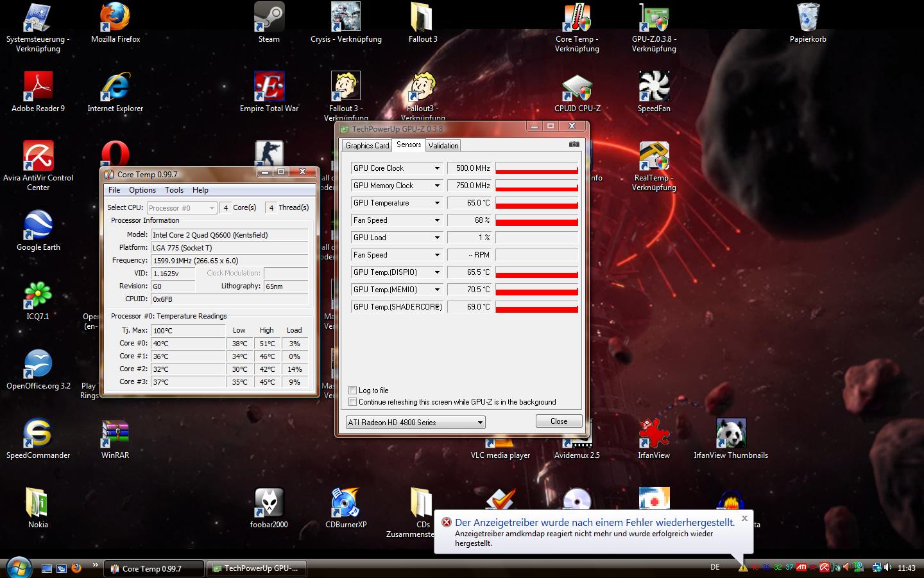Click the Frequency field 1599.91MHz
Image resolution: width=924 pixels, height=578 pixels.
coord(230,260)
